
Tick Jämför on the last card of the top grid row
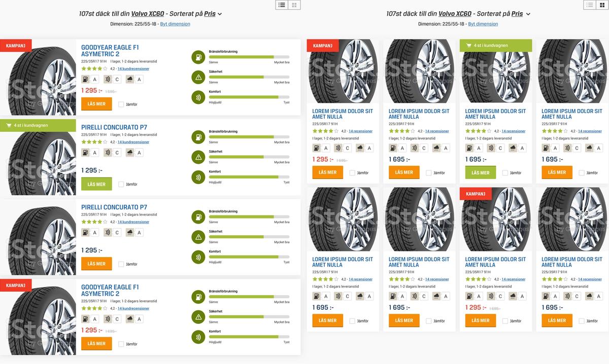[582, 173]
